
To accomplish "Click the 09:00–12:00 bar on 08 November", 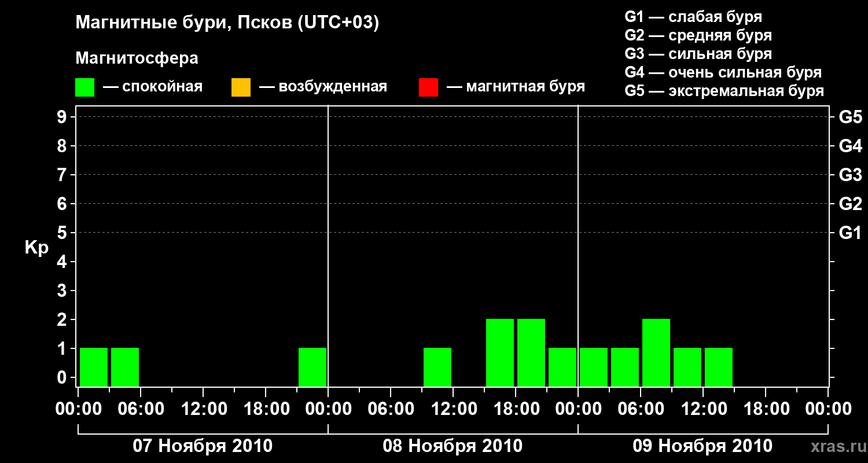I will (x=437, y=367).
